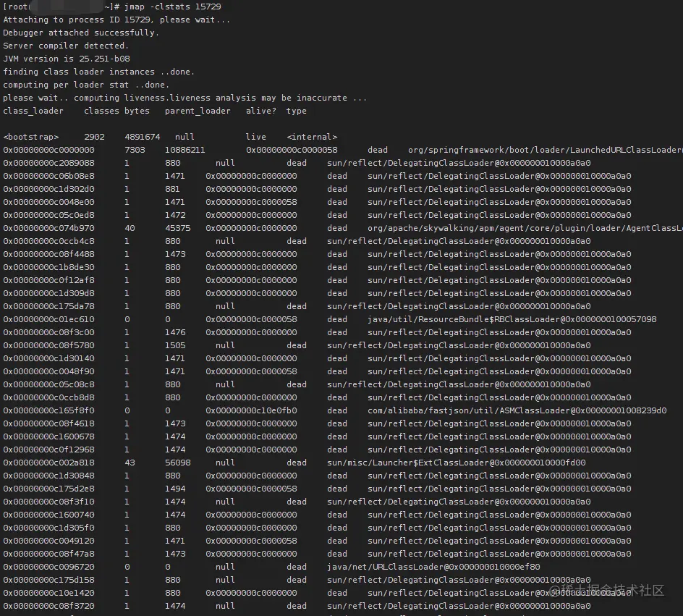Click loader address 0x00000000c0ccb4c8
Image resolution: width=683 pixels, height=616 pixels.
click(x=48, y=241)
